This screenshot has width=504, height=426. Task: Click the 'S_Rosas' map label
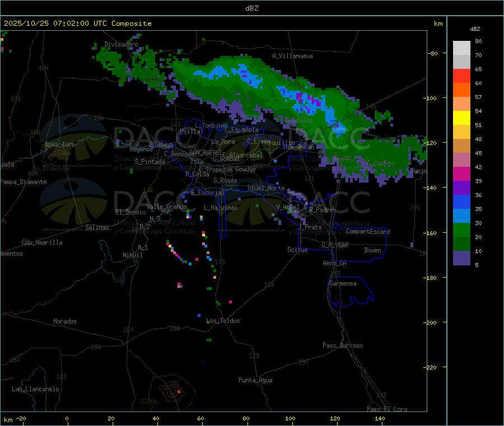(225, 180)
